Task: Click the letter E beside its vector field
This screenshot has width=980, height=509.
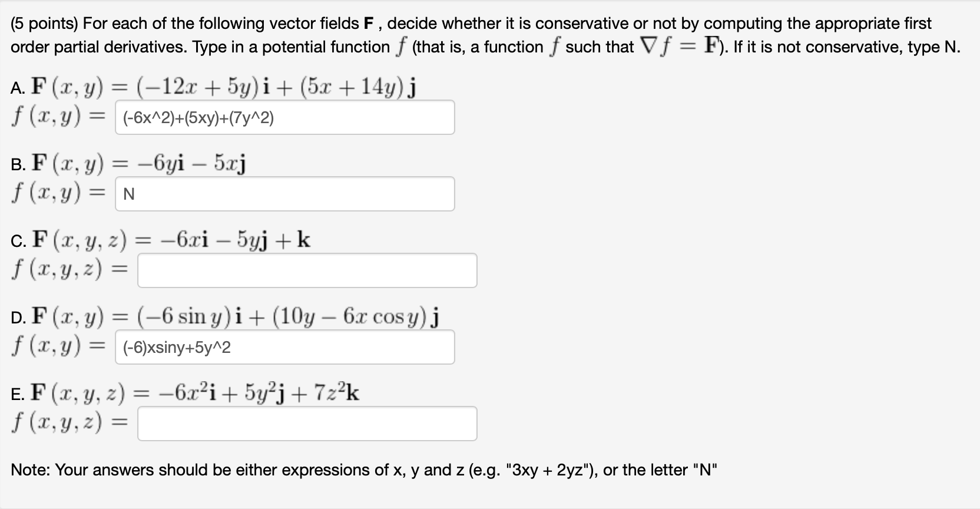Action: coord(17,393)
